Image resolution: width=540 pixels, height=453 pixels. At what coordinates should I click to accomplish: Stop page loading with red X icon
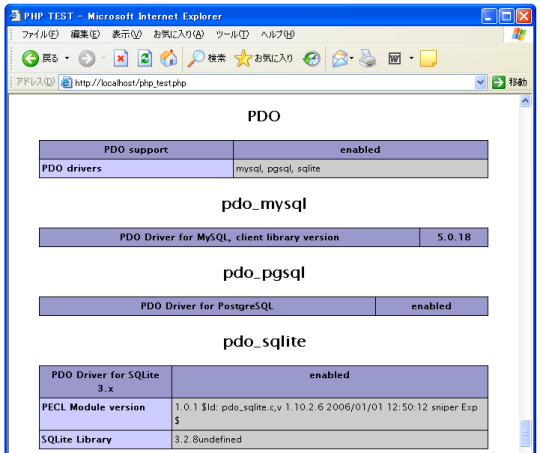(x=121, y=58)
